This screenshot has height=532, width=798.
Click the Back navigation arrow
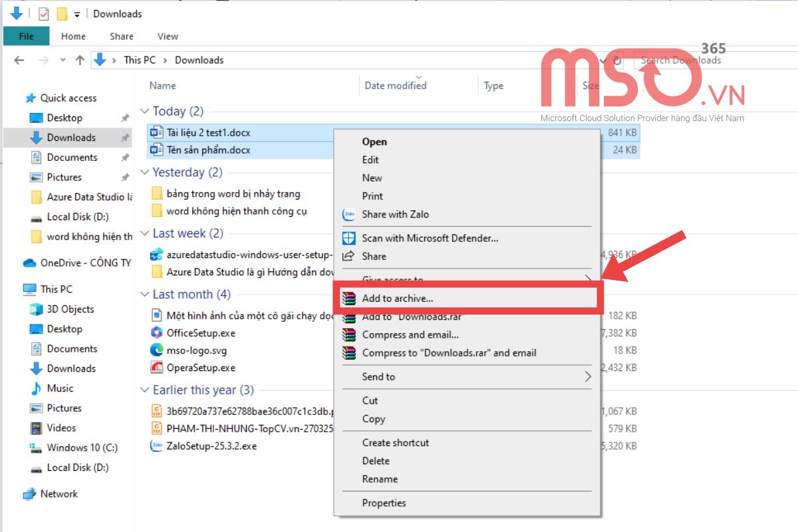(19, 60)
